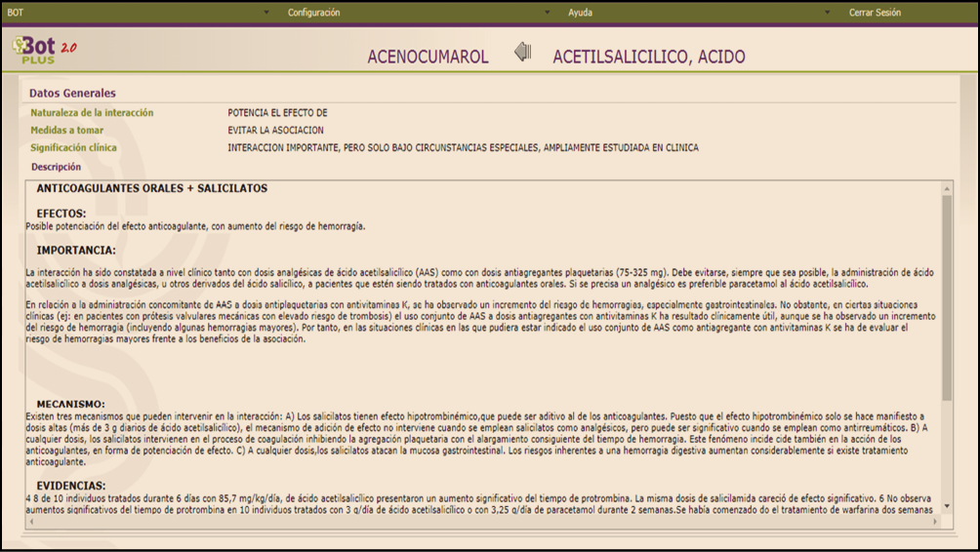The height and width of the screenshot is (552, 980).
Task: Expand the Ayuda menu dropdown arrow
Action: (827, 14)
